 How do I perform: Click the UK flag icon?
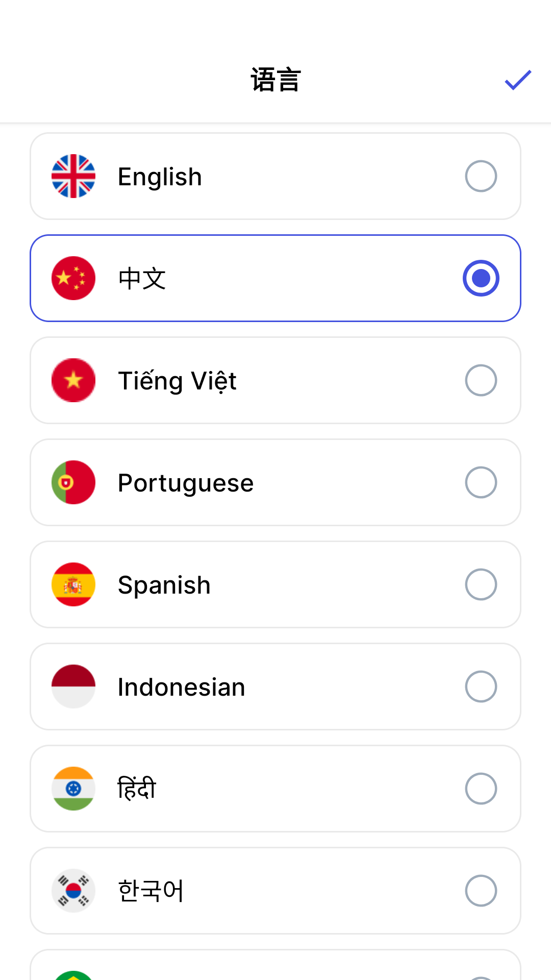(73, 176)
